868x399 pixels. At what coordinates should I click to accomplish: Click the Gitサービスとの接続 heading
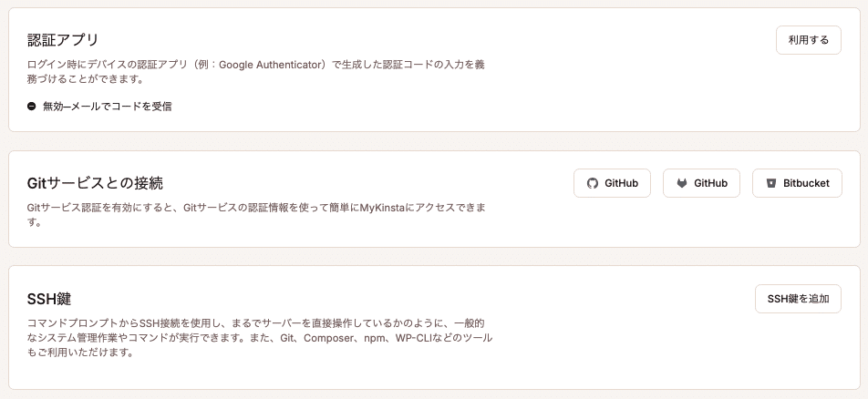[96, 183]
